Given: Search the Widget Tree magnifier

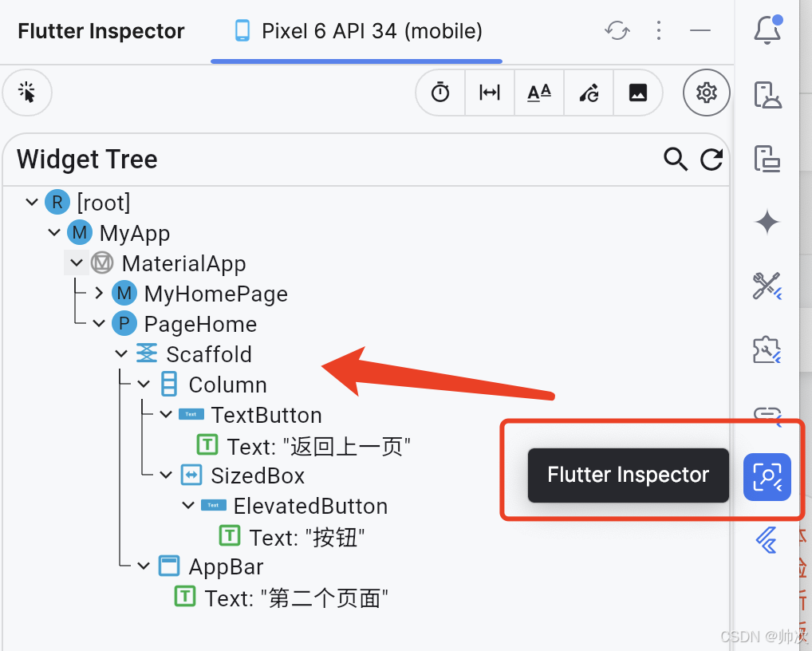Looking at the screenshot, I should (x=676, y=159).
